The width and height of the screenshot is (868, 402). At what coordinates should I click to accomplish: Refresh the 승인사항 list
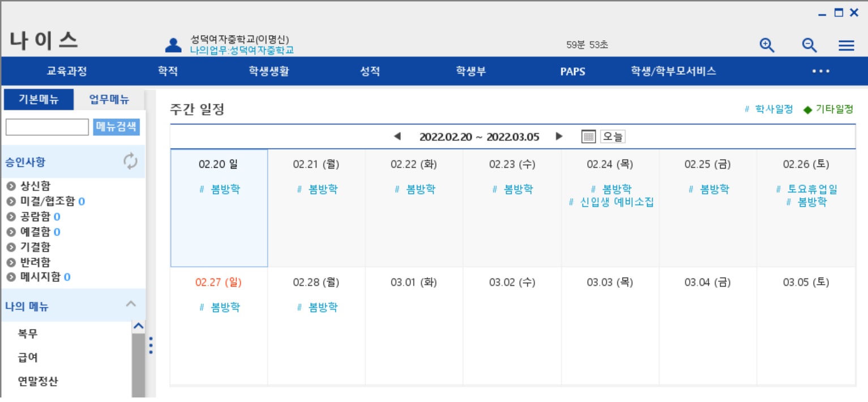point(130,162)
